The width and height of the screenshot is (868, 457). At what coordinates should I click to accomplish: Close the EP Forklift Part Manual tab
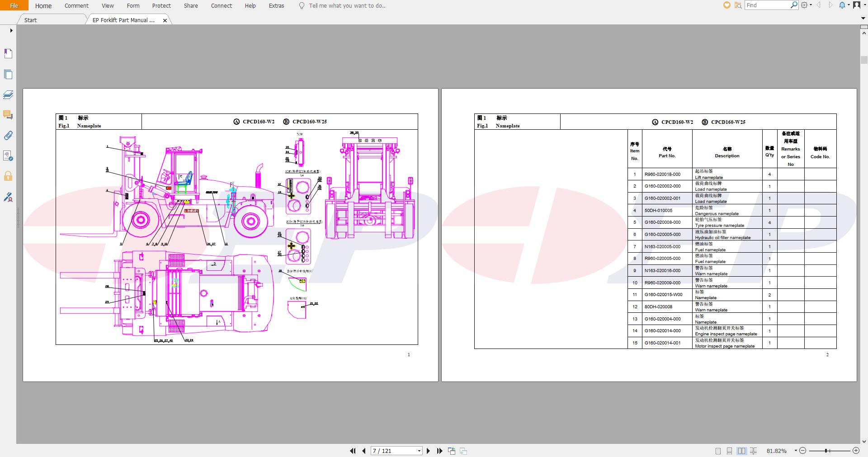[165, 20]
